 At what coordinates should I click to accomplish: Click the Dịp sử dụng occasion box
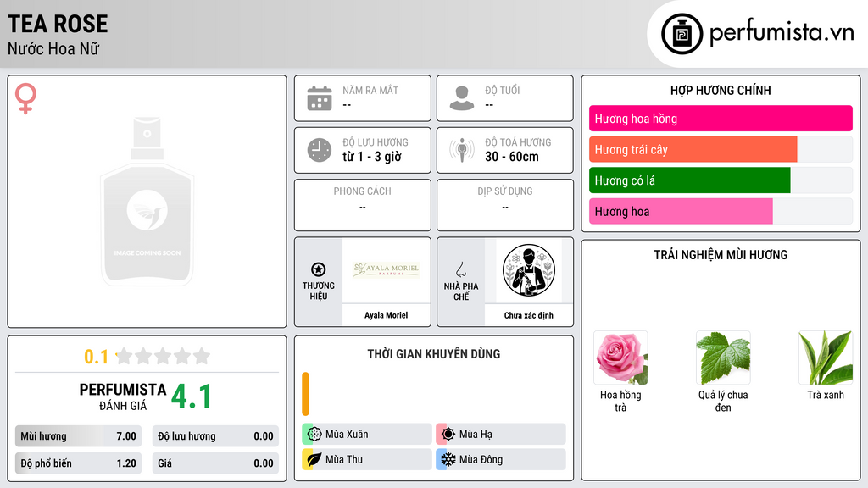pyautogui.click(x=505, y=205)
